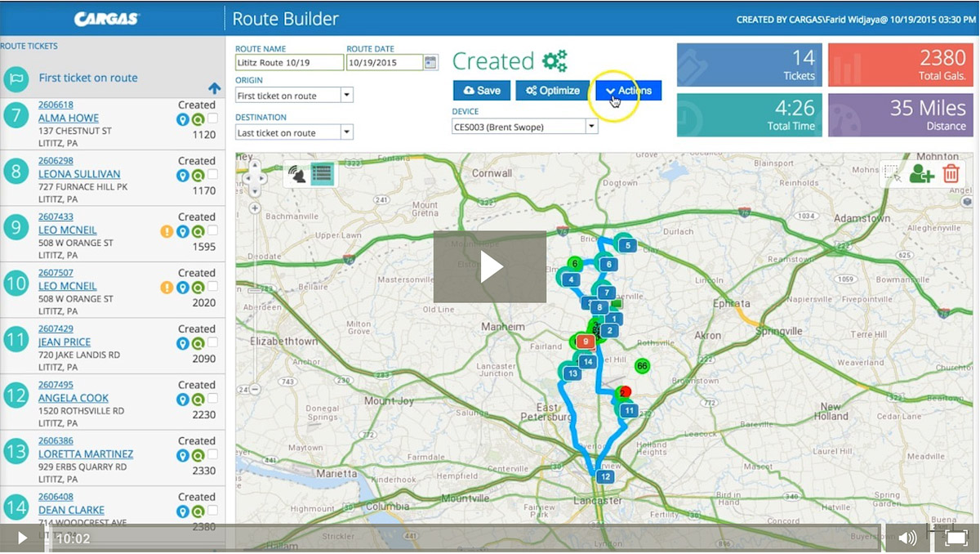Expand the Actions dropdown menu

[628, 91]
